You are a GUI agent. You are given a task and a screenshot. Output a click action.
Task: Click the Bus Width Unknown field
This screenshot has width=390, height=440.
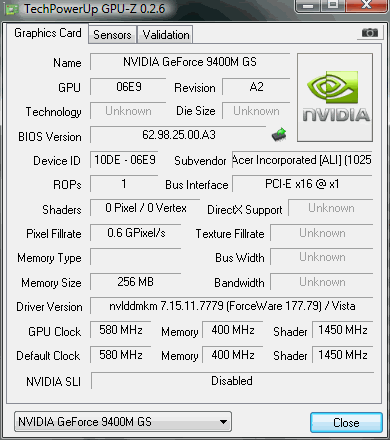pyautogui.click(x=322, y=257)
